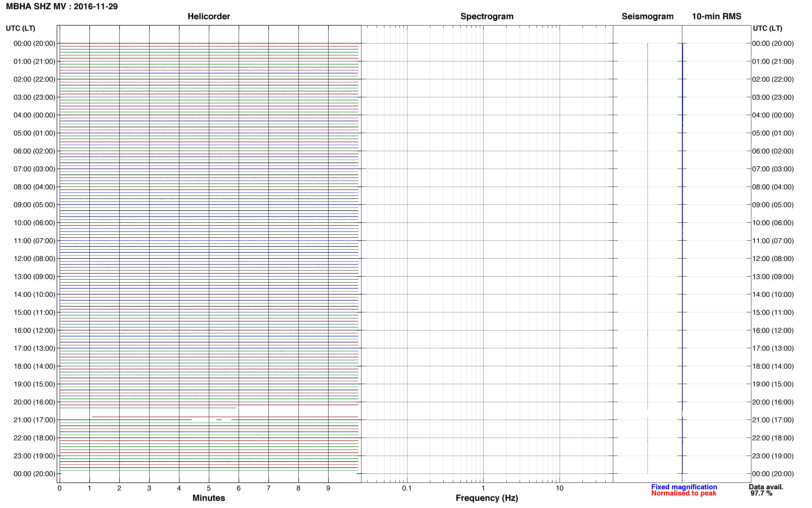Image resolution: width=812 pixels, height=508 pixels.
Task: Click the dark 10-min RMS bar
Action: tap(682, 258)
